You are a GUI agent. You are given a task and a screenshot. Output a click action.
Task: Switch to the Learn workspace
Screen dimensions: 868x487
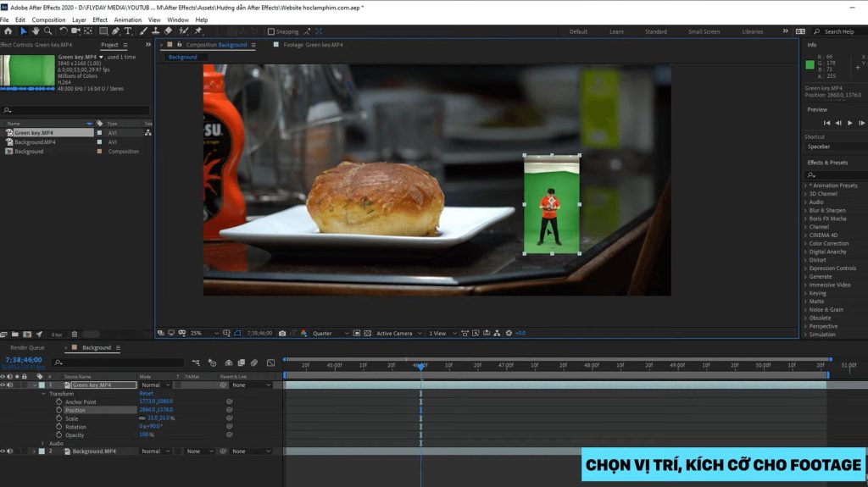pyautogui.click(x=617, y=31)
